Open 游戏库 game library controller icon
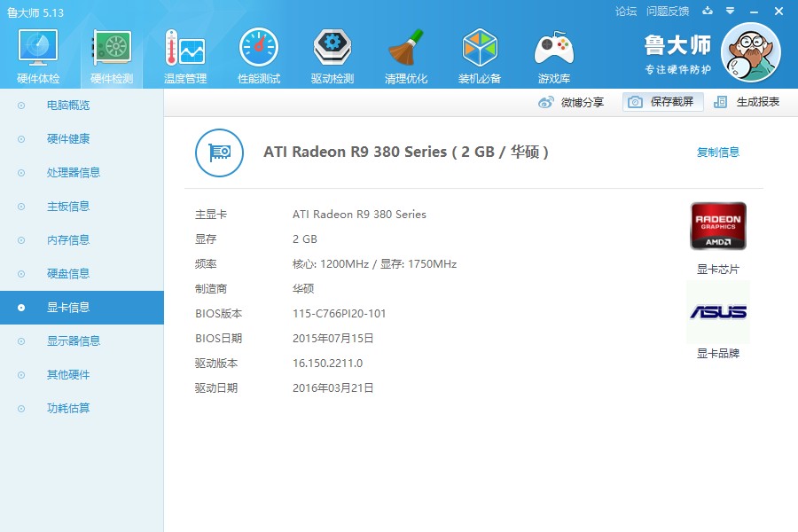The height and width of the screenshot is (532, 798). click(x=553, y=47)
